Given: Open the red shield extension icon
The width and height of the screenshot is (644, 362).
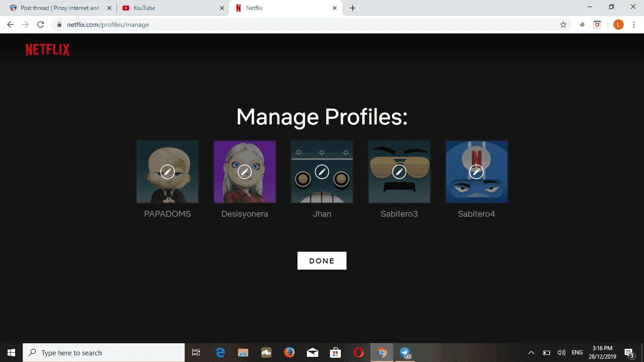Looking at the screenshot, I should (597, 25).
